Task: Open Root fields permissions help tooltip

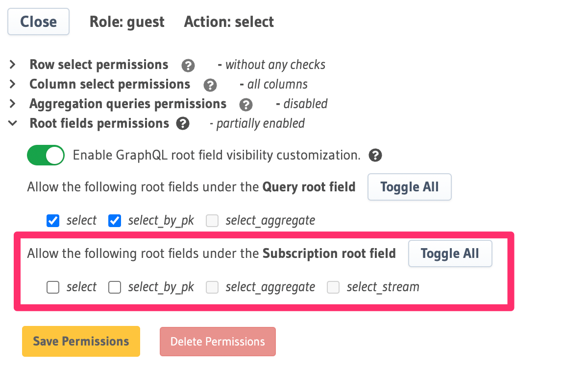Action: click(182, 124)
